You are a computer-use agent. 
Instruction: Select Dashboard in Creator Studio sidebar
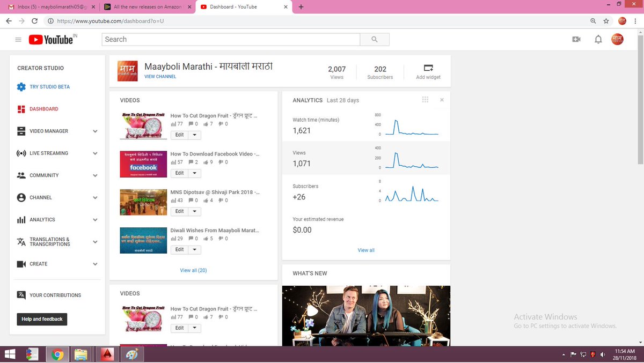coord(44,109)
